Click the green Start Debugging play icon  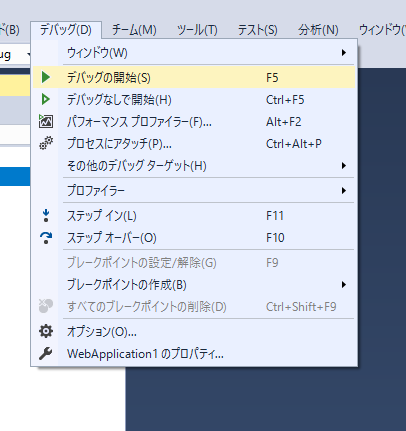coord(46,77)
